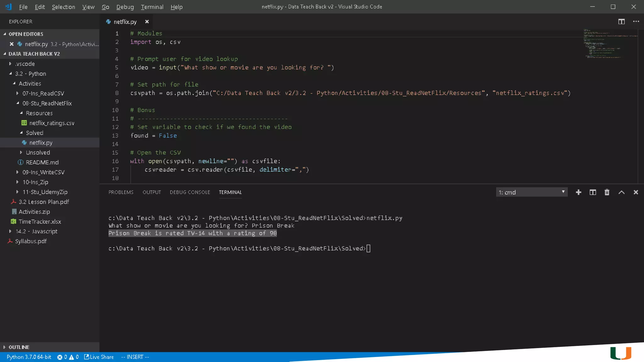Viewport: 644px width, 362px height.
Task: Close the netflix.py editor tab
Action: 147,22
